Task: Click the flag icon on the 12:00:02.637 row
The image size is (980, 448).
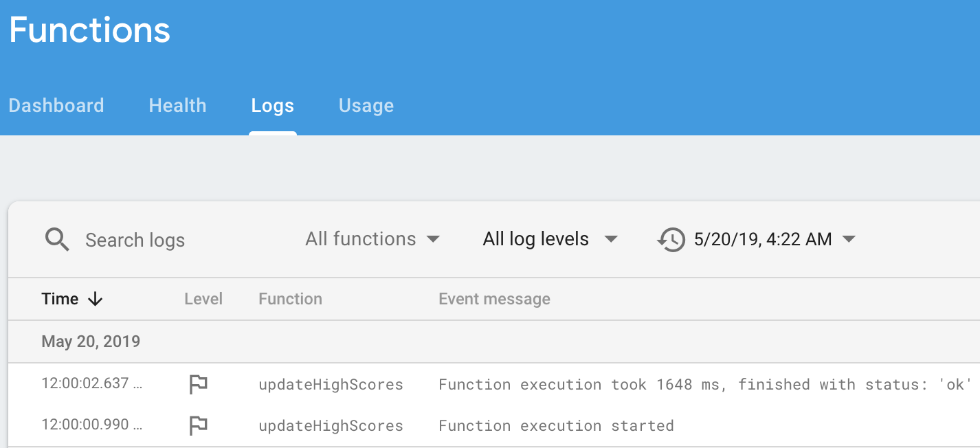Action: 199,384
